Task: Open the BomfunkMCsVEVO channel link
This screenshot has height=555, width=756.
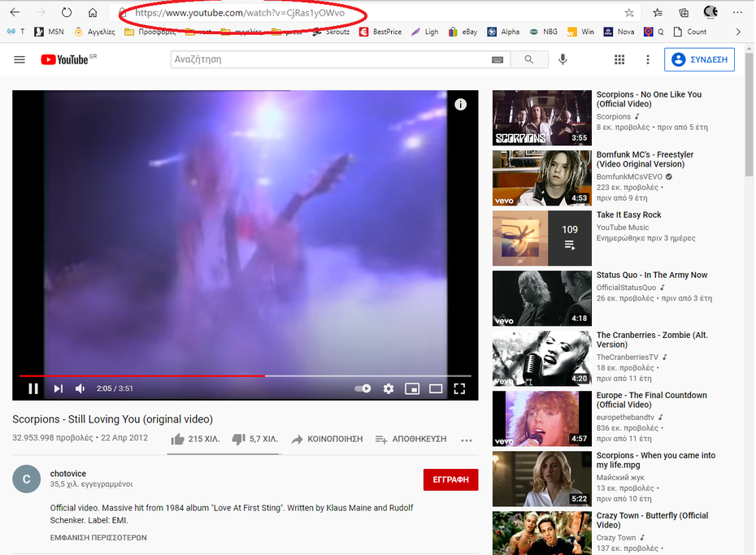Action: pyautogui.click(x=630, y=177)
